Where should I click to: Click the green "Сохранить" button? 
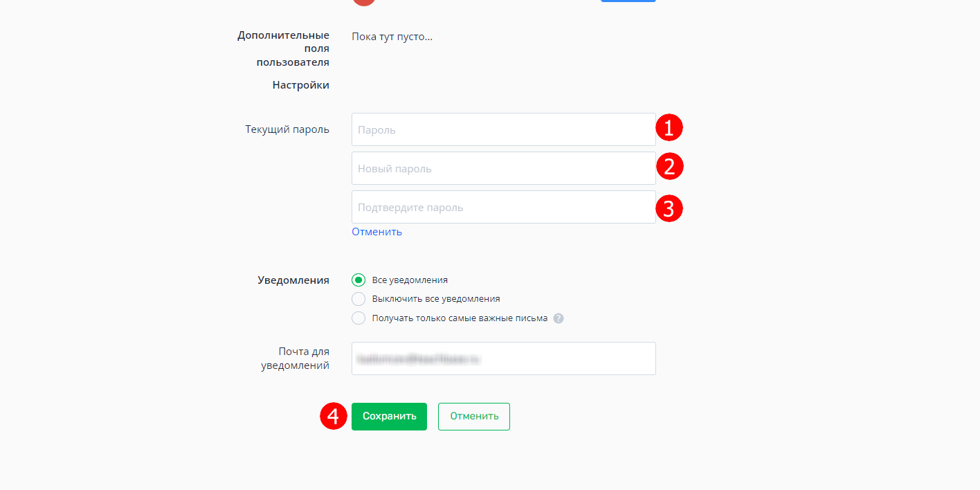pos(389,417)
